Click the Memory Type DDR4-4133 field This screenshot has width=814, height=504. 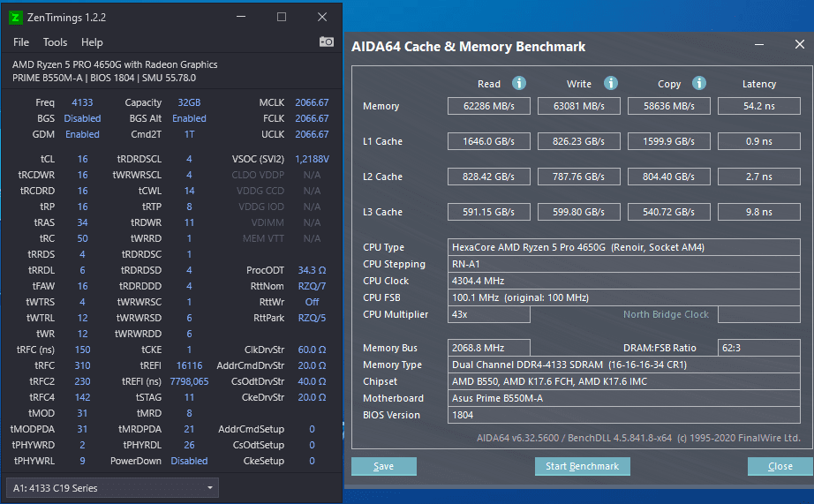point(624,365)
